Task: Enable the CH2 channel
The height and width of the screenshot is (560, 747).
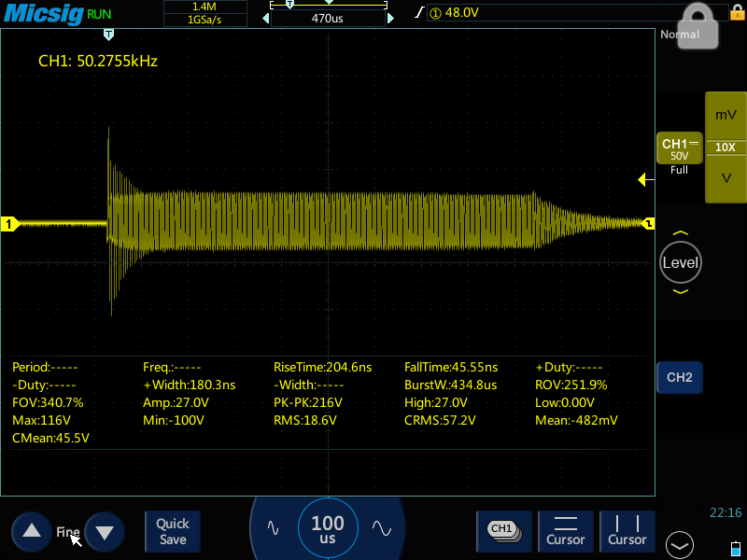Action: coord(680,378)
